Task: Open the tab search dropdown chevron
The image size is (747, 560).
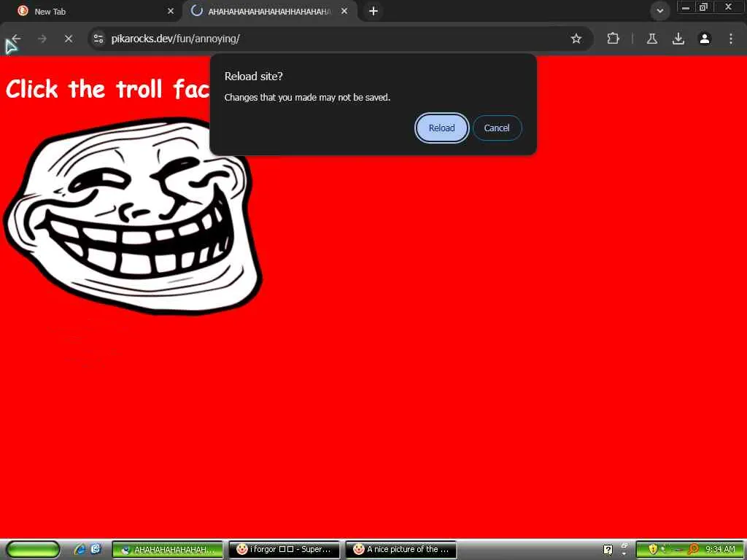Action: (659, 10)
